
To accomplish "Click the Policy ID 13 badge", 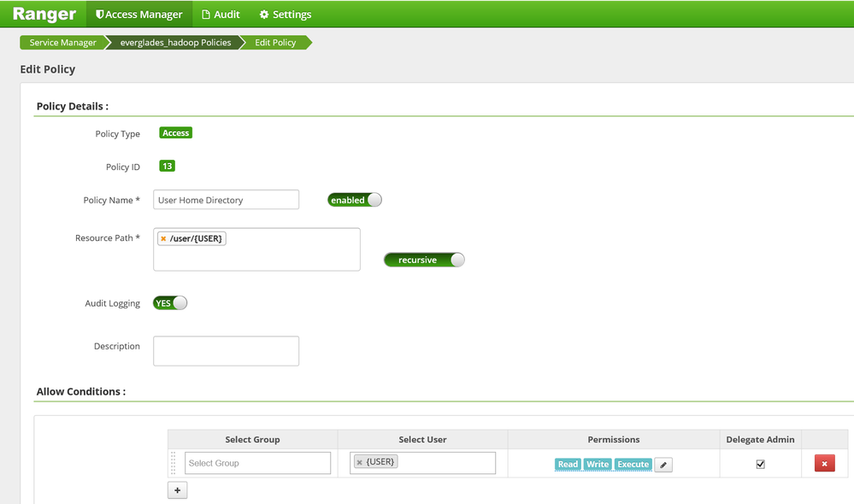I will 167,166.
